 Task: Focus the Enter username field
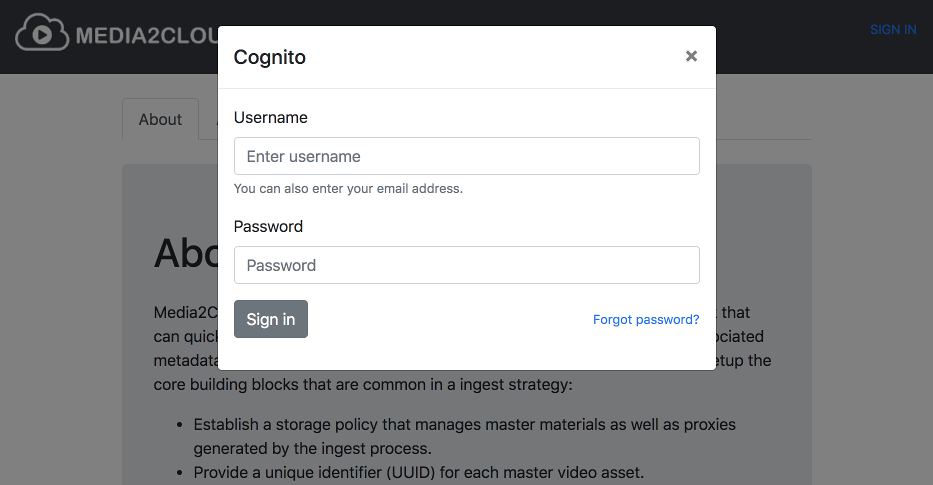pos(466,156)
